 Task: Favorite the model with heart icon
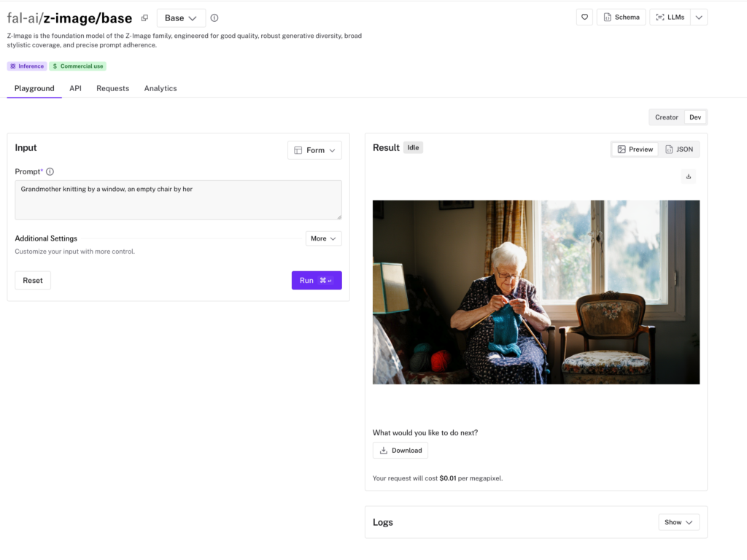click(x=584, y=17)
